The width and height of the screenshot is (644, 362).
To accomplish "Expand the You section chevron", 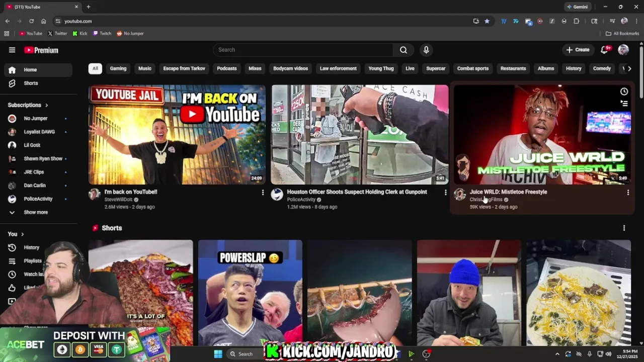I will coord(22,234).
